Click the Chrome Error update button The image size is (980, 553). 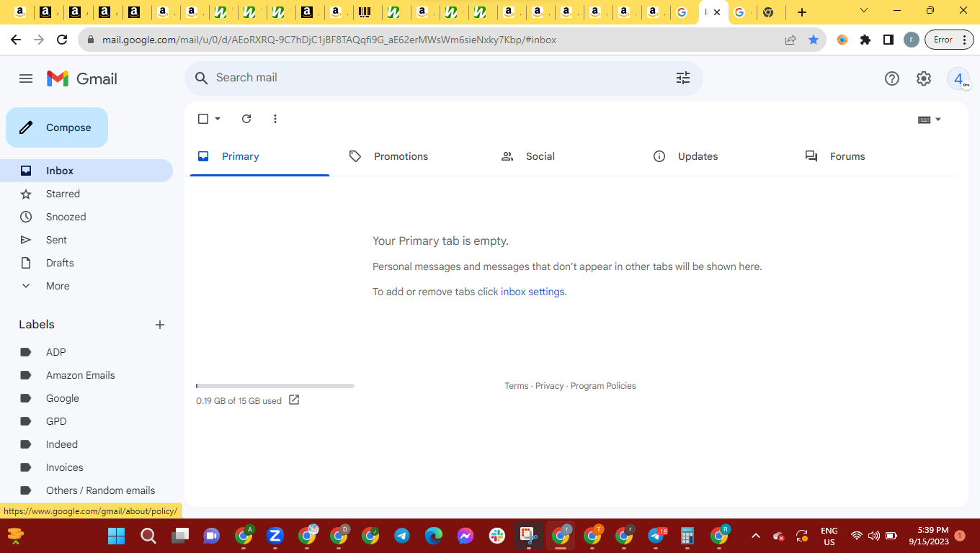click(x=950, y=40)
